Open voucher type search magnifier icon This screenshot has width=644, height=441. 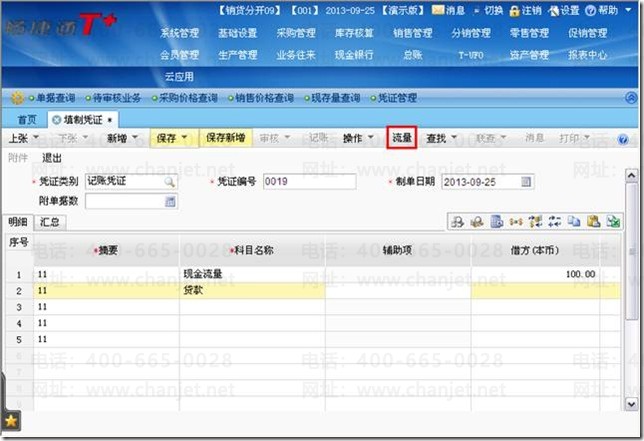[169, 182]
